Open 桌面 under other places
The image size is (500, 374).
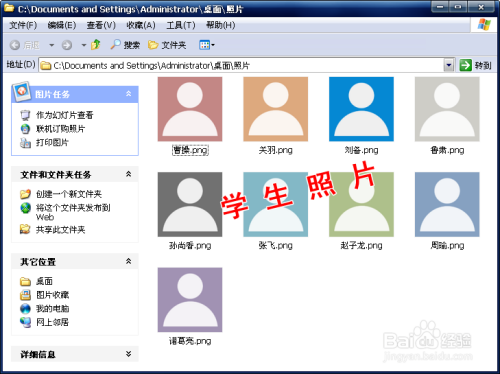point(44,281)
